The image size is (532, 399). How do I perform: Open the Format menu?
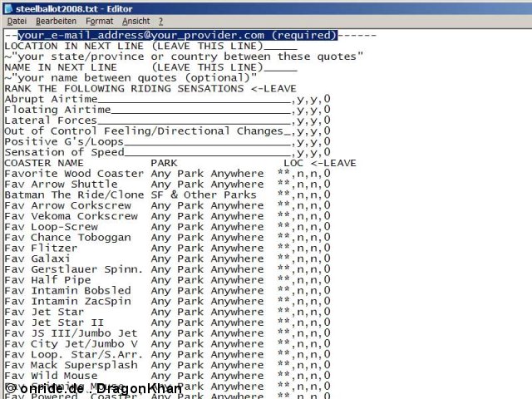(x=100, y=22)
